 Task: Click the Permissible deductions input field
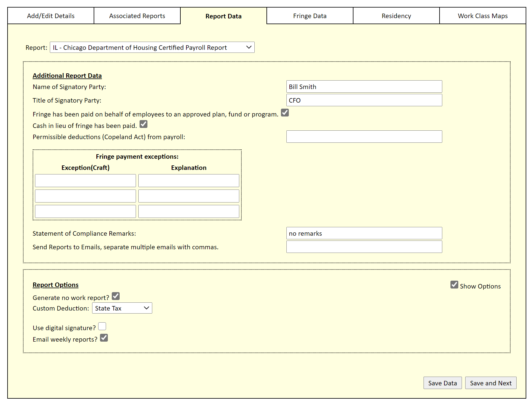(364, 136)
